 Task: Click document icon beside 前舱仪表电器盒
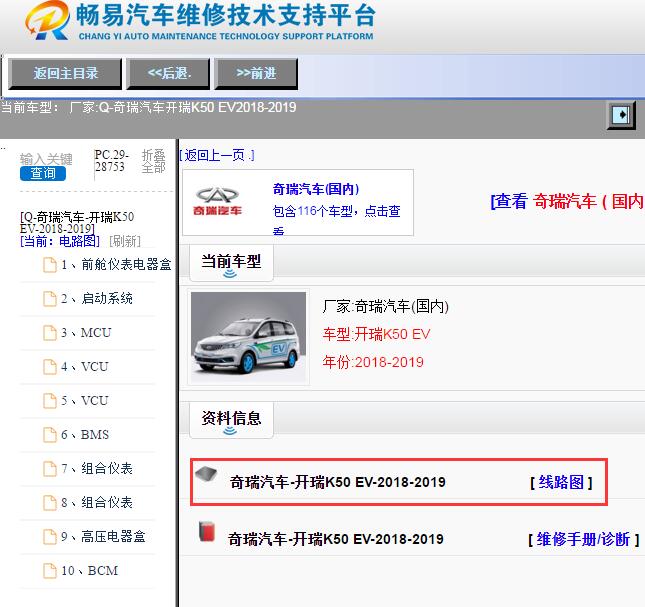[50, 264]
